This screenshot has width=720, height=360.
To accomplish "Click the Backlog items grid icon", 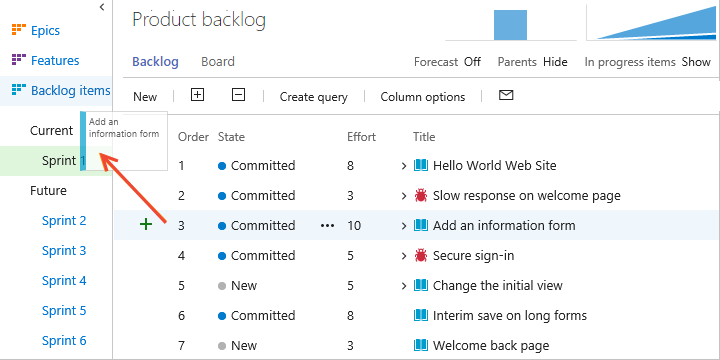I will [x=18, y=90].
